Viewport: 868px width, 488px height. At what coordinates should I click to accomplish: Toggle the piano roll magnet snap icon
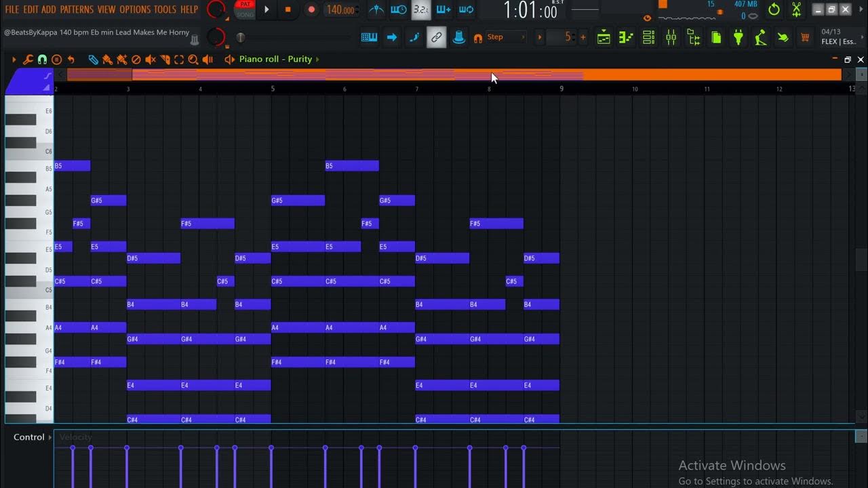(x=42, y=60)
